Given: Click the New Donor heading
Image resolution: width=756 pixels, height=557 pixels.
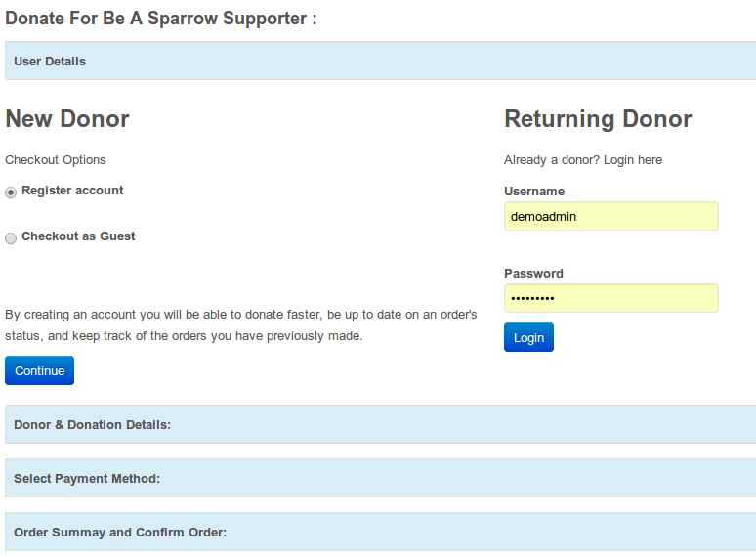Looking at the screenshot, I should 67,119.
